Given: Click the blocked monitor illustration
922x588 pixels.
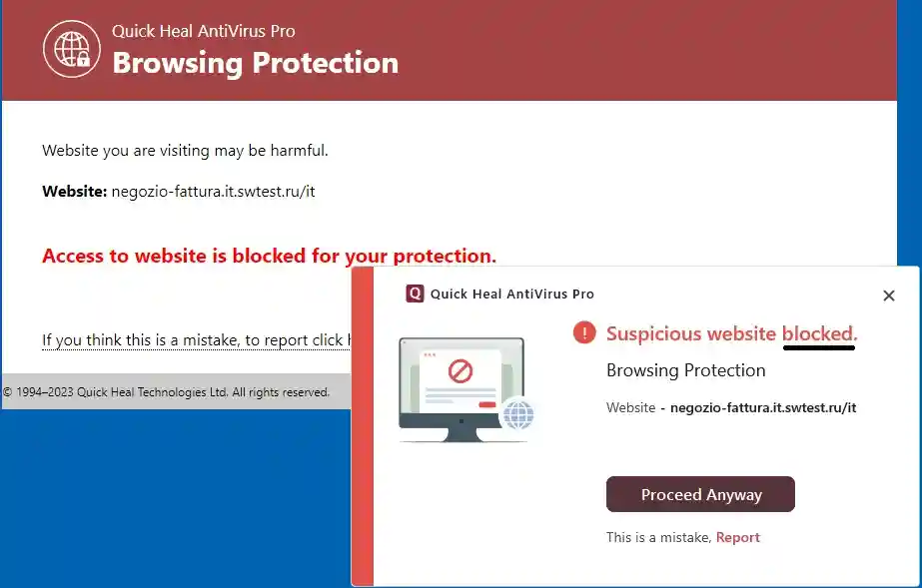Looking at the screenshot, I should coord(460,387).
